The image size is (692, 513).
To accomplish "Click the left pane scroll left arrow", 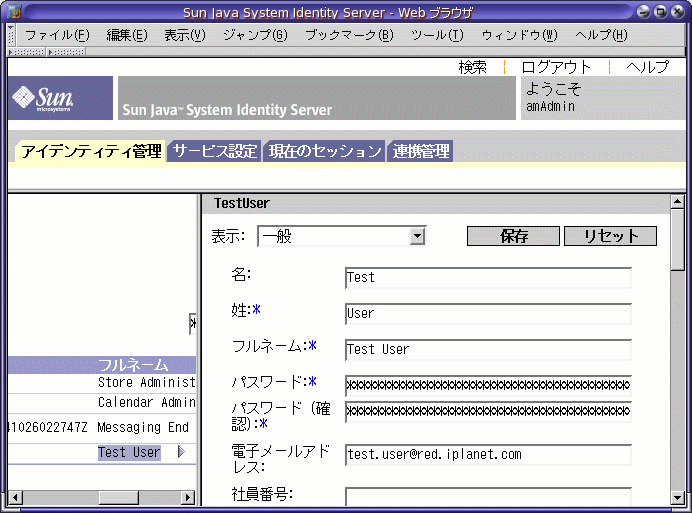I will pyautogui.click(x=15, y=498).
